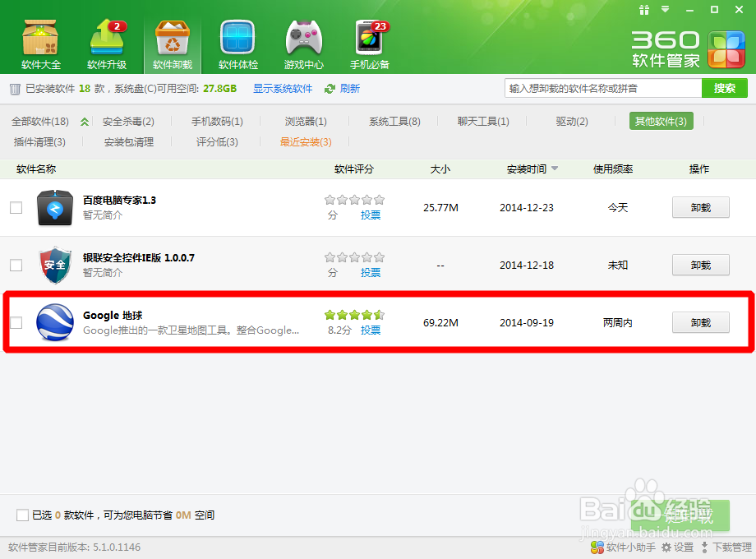
Task: Click the 69.22M size value
Action: click(x=440, y=323)
